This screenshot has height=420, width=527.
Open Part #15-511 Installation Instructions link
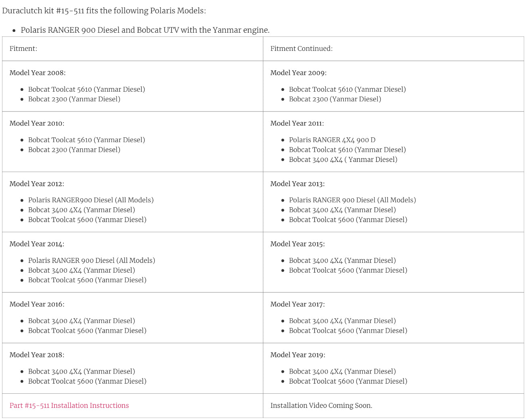[69, 405]
